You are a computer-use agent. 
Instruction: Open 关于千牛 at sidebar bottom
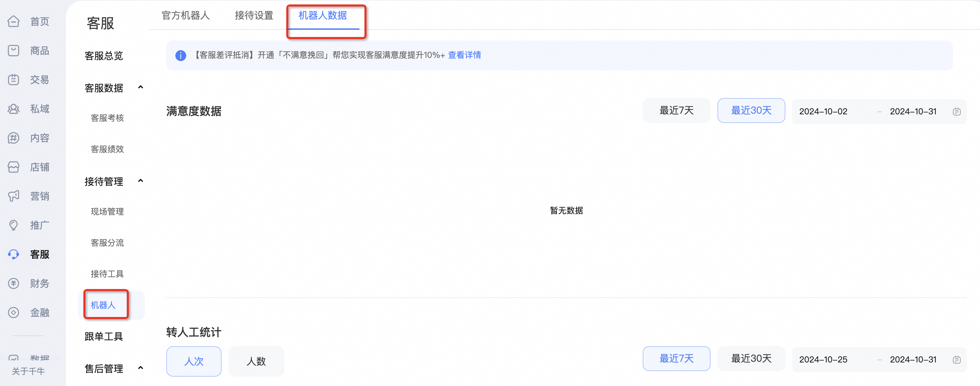[x=28, y=371]
